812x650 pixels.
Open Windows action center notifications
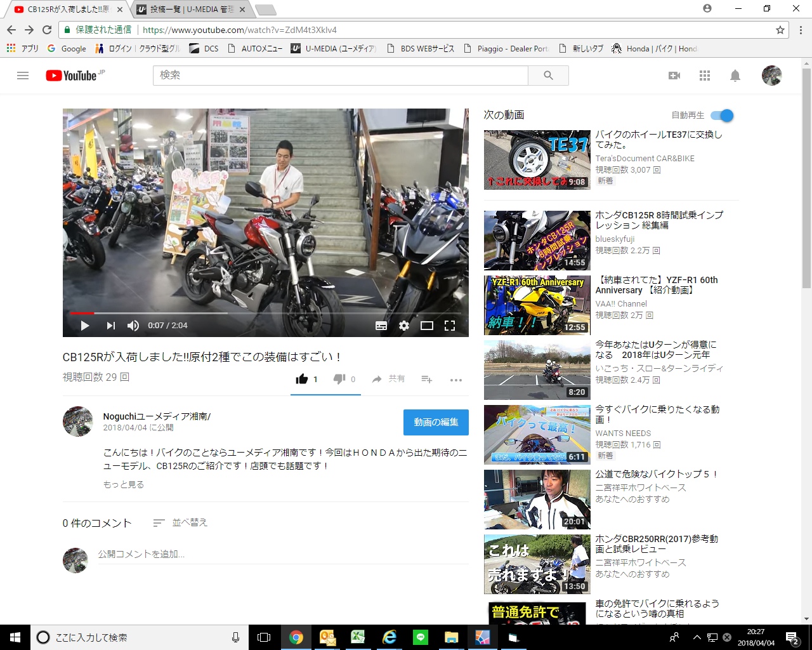coord(792,637)
